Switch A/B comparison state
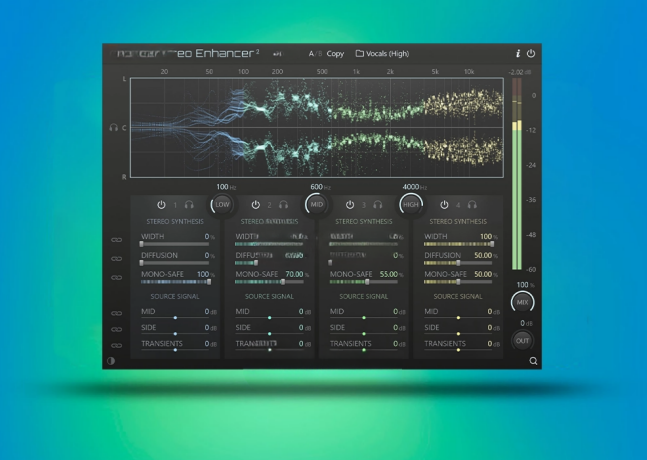Screen dimensions: 647x460 (x=315, y=54)
